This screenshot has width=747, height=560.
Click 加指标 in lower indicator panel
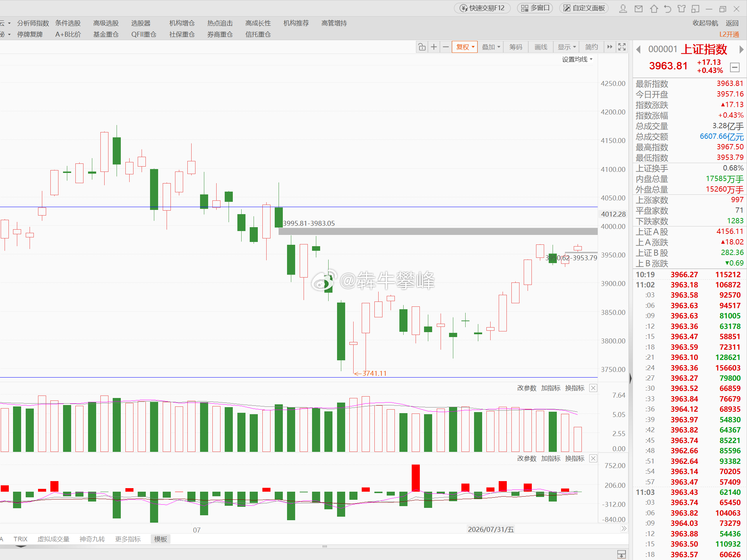(551, 459)
